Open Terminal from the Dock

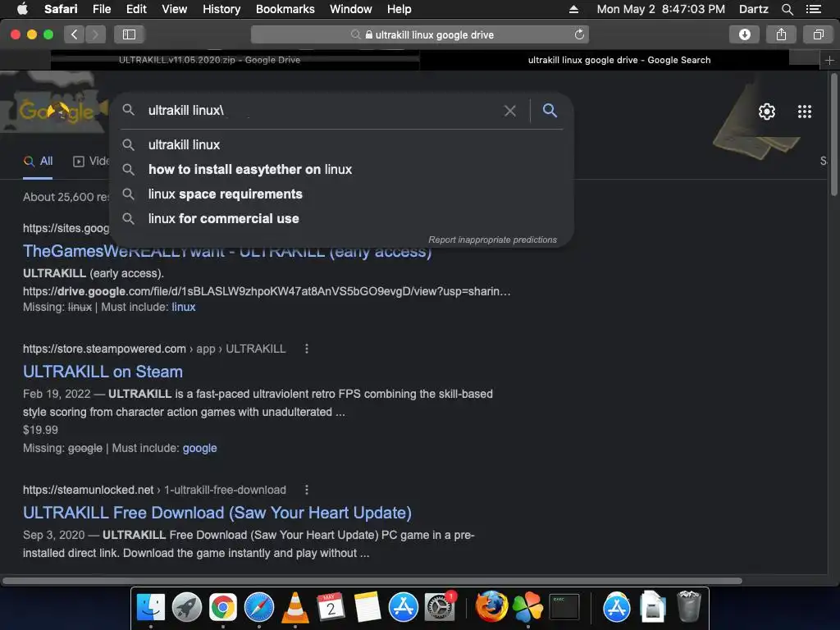point(564,608)
